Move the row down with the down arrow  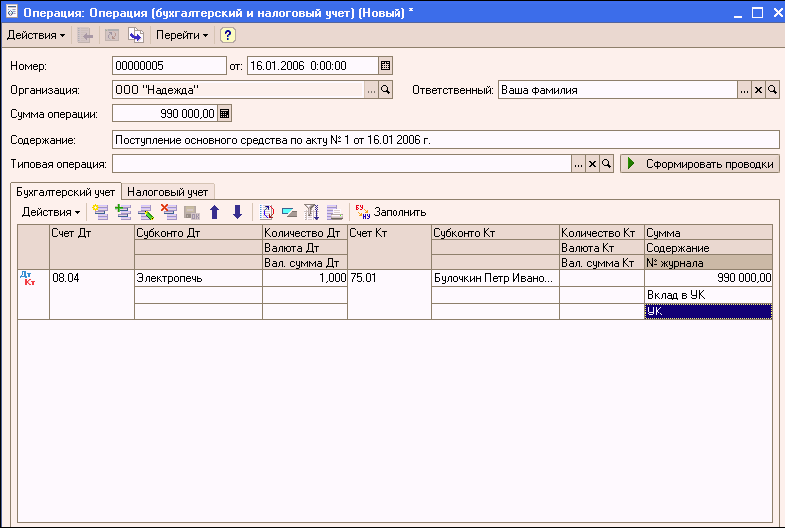coord(237,212)
